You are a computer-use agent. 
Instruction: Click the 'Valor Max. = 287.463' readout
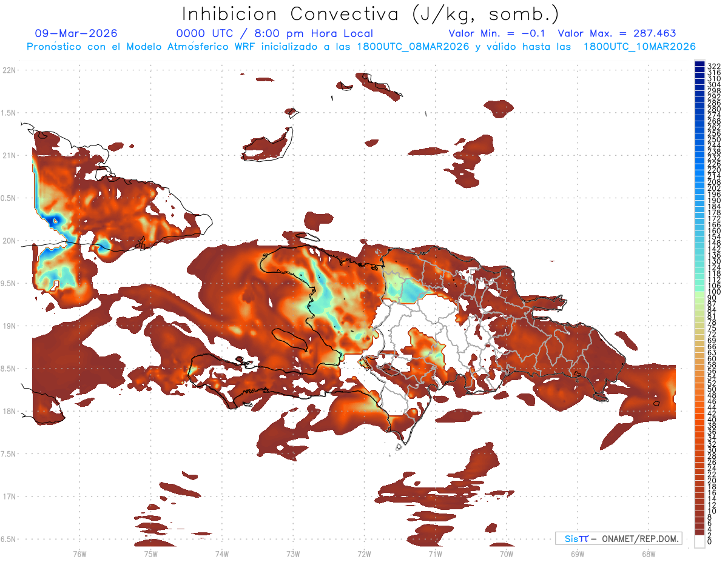[617, 33]
